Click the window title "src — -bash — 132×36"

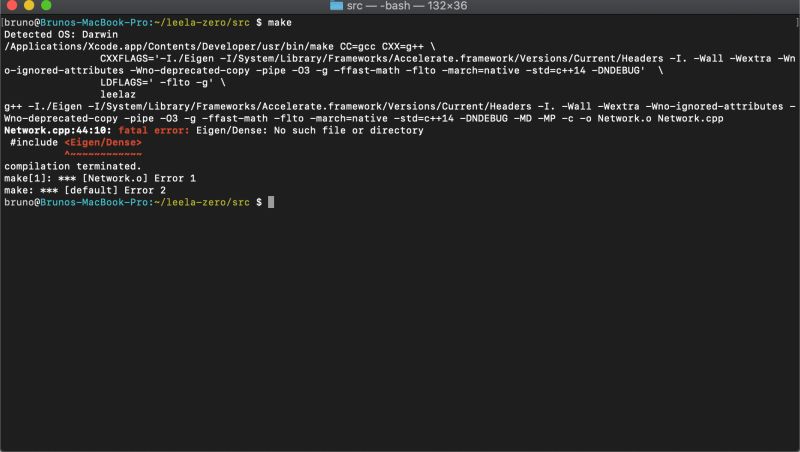click(407, 6)
